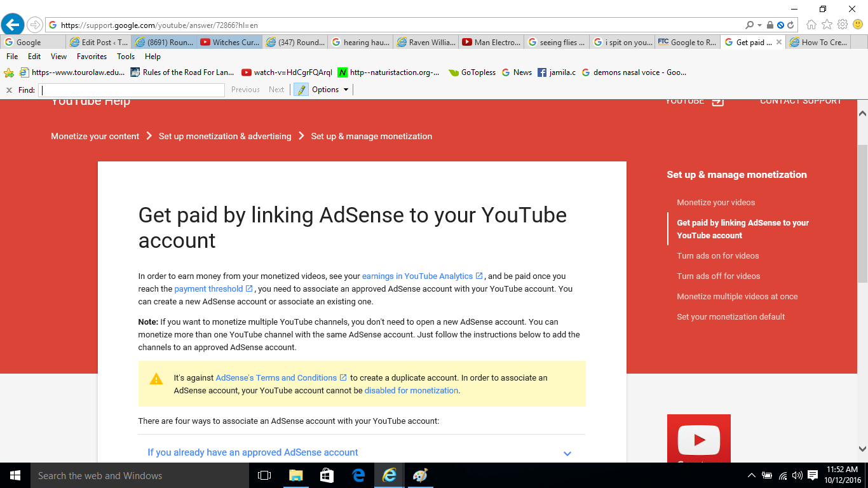This screenshot has height=488, width=868.
Task: Open Task View on the taskbar
Action: coord(264,475)
